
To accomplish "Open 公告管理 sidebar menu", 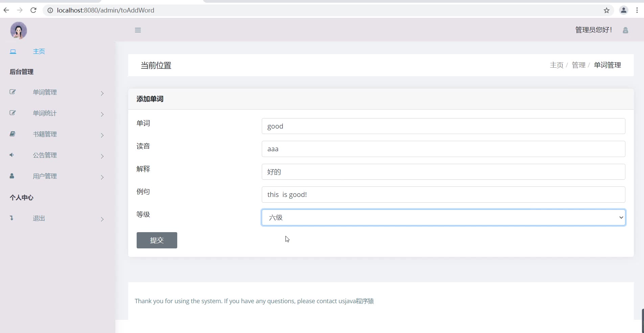I will pyautogui.click(x=45, y=155).
